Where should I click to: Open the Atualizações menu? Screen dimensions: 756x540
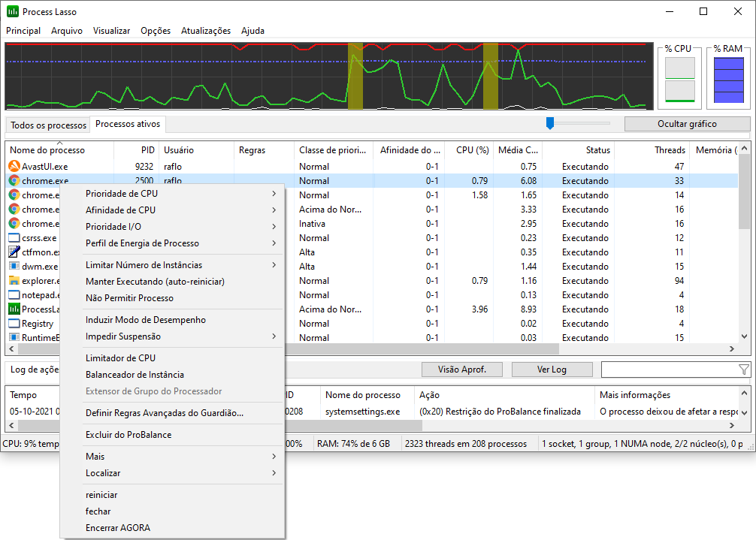206,31
